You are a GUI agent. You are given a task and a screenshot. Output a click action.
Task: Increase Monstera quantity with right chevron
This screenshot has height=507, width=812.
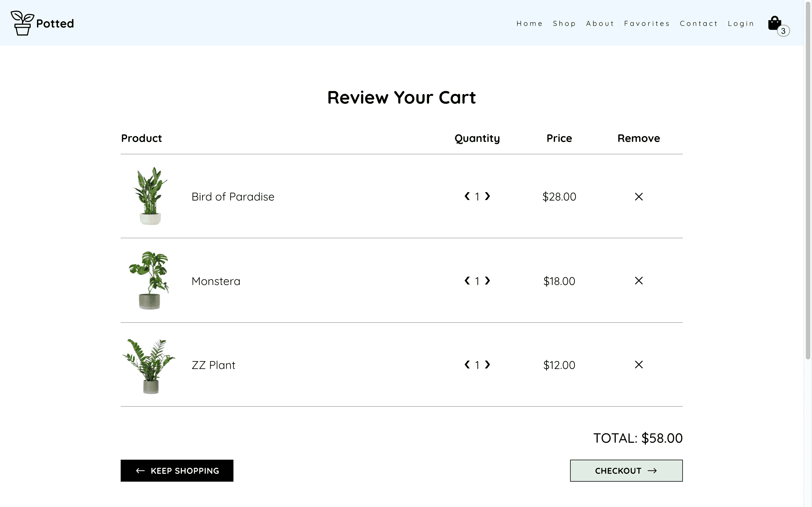click(x=487, y=281)
